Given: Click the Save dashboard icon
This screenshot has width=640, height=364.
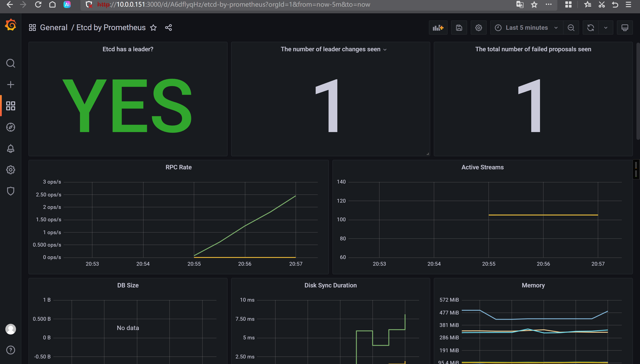Looking at the screenshot, I should 459,28.
